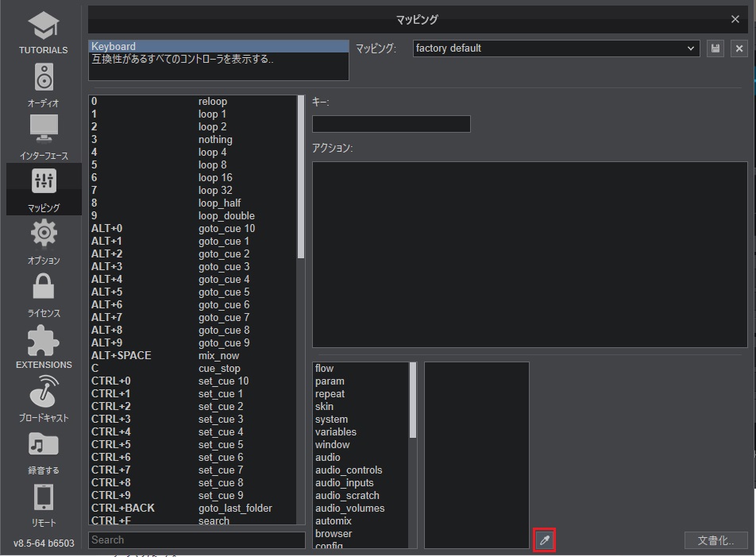Select the CTRL+0 set_cue 10 row
This screenshot has height=557, width=756.
coord(193,381)
